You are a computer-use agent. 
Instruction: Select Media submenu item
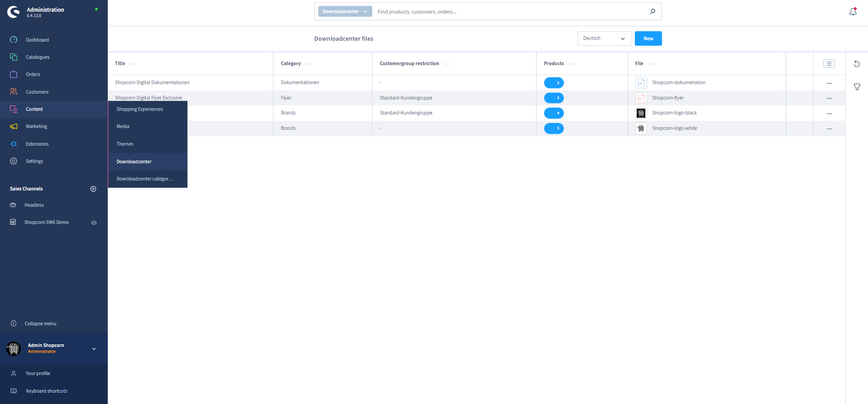(x=148, y=126)
